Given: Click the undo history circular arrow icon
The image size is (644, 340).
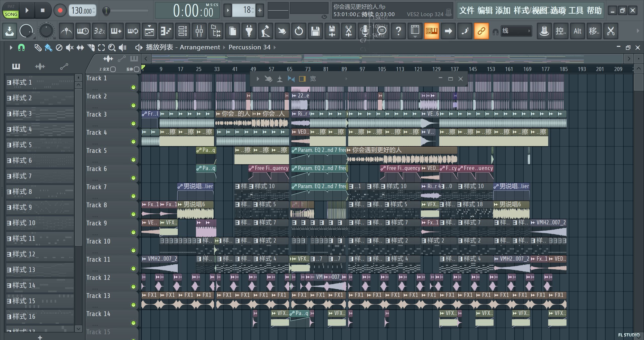Looking at the screenshot, I should [299, 31].
